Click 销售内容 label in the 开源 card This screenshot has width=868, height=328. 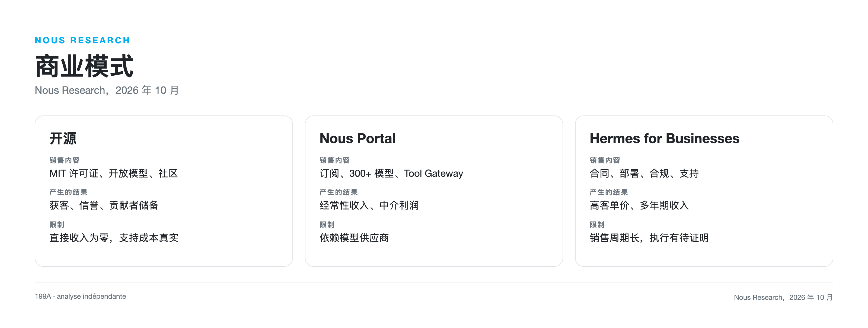coord(64,160)
